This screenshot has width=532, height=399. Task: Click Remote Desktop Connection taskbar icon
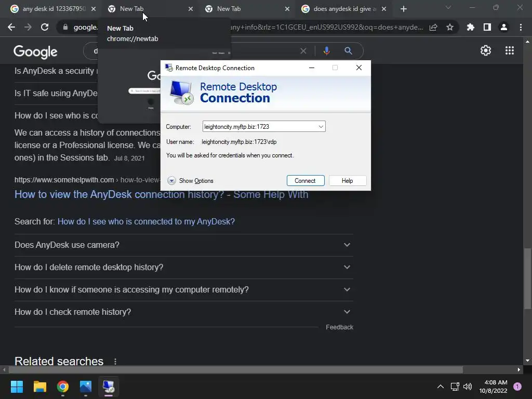click(x=109, y=387)
